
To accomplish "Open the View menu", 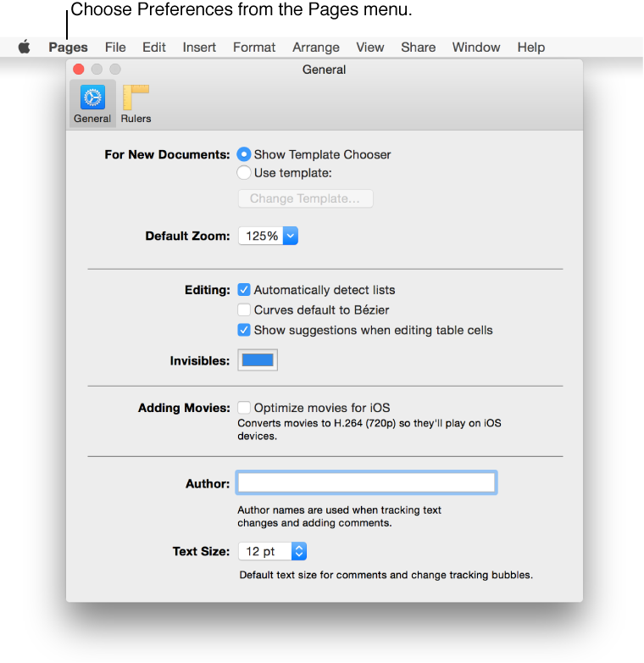I will pos(369,47).
